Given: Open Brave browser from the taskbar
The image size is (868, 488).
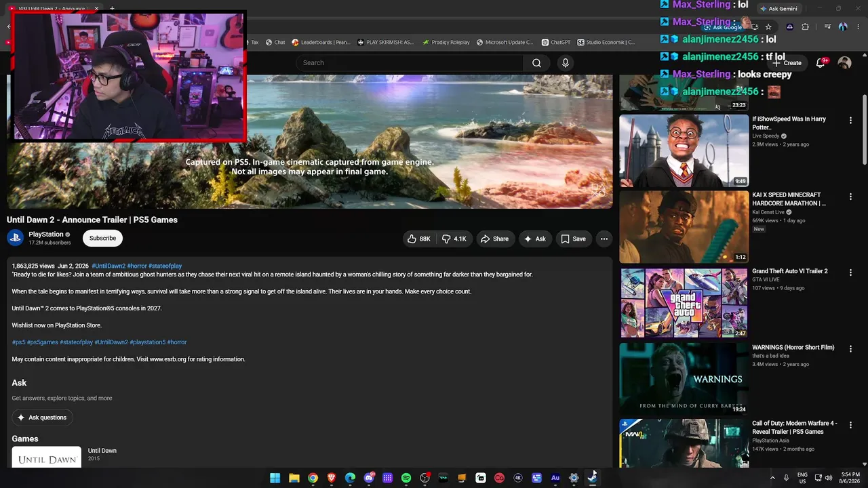Looking at the screenshot, I should (332, 478).
